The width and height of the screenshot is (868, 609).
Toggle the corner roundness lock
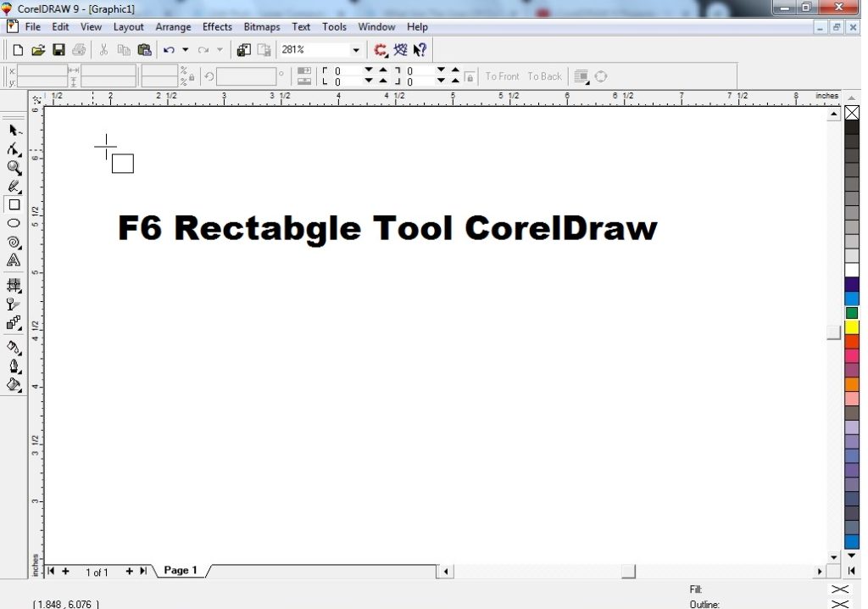coord(469,76)
